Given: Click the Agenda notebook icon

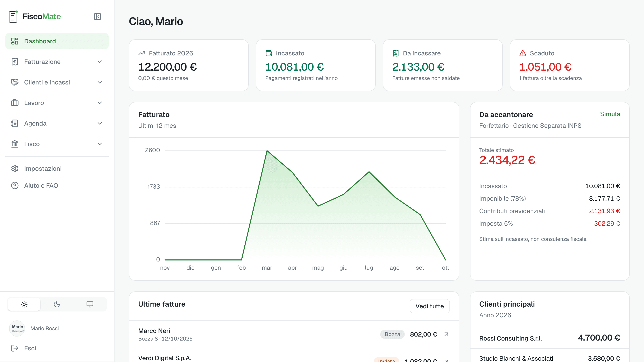Looking at the screenshot, I should [15, 123].
